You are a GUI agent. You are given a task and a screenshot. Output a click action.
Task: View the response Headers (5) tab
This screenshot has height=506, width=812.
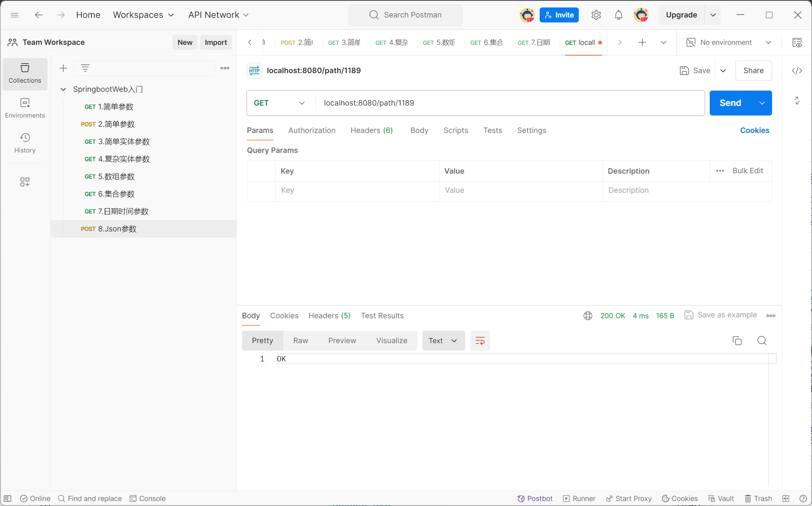pos(330,316)
